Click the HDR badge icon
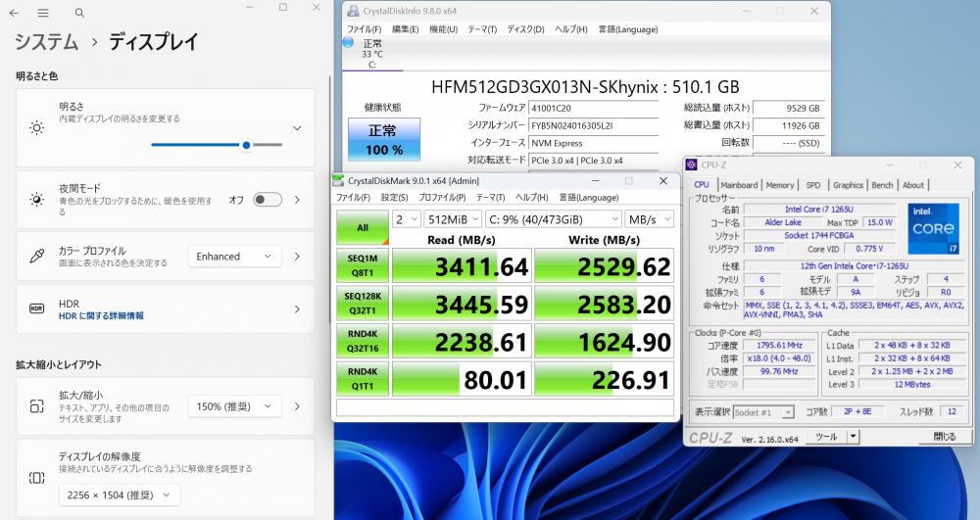This screenshot has height=520, width=980. tap(37, 309)
